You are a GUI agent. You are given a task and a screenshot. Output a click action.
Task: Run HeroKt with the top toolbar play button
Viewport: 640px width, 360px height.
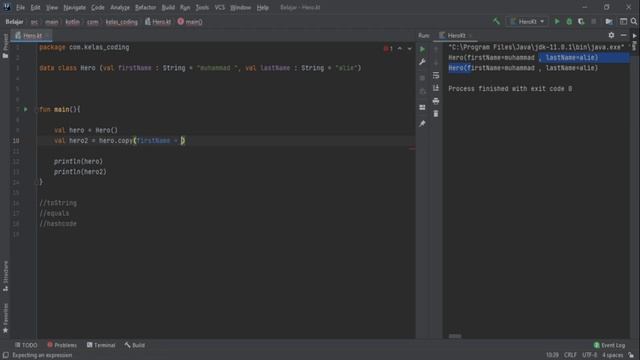point(557,21)
